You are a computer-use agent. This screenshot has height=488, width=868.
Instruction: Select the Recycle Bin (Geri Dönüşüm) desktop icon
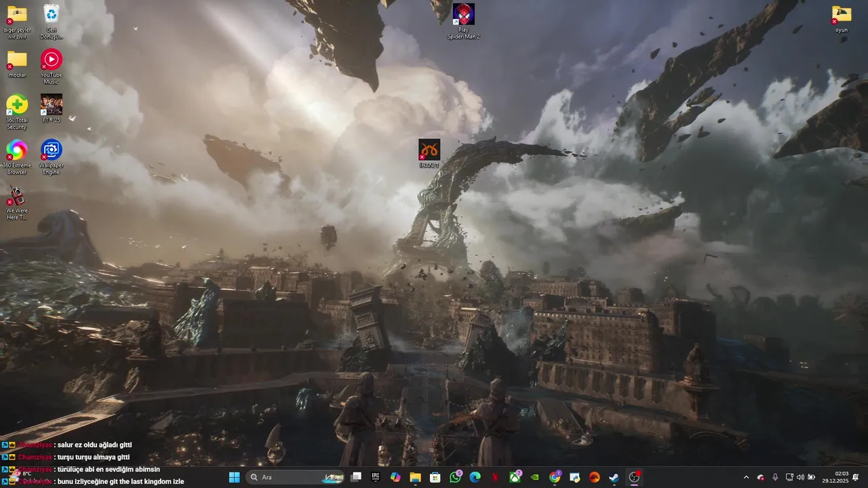pyautogui.click(x=51, y=22)
